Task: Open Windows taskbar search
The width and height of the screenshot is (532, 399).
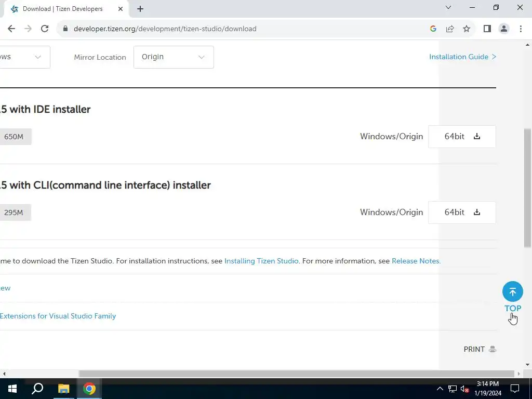Action: click(37, 389)
